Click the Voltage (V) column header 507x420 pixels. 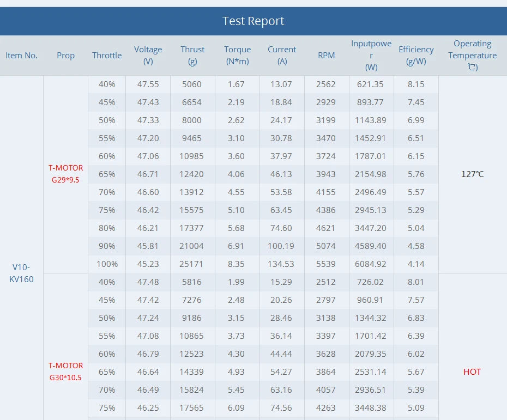point(148,56)
